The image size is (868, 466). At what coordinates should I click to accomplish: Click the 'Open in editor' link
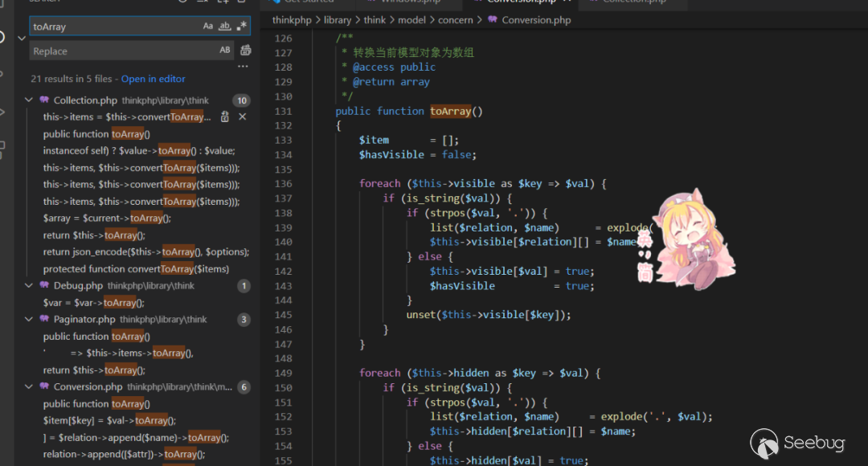tap(153, 79)
